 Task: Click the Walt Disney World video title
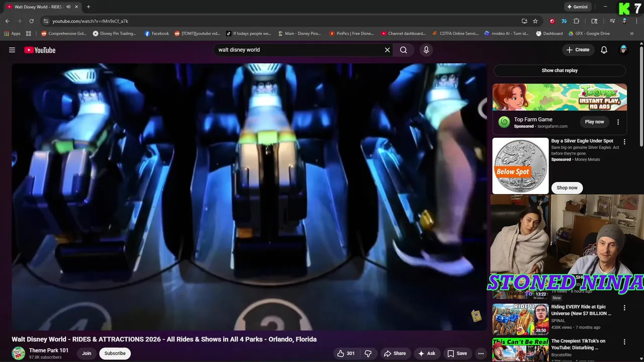[164, 339]
